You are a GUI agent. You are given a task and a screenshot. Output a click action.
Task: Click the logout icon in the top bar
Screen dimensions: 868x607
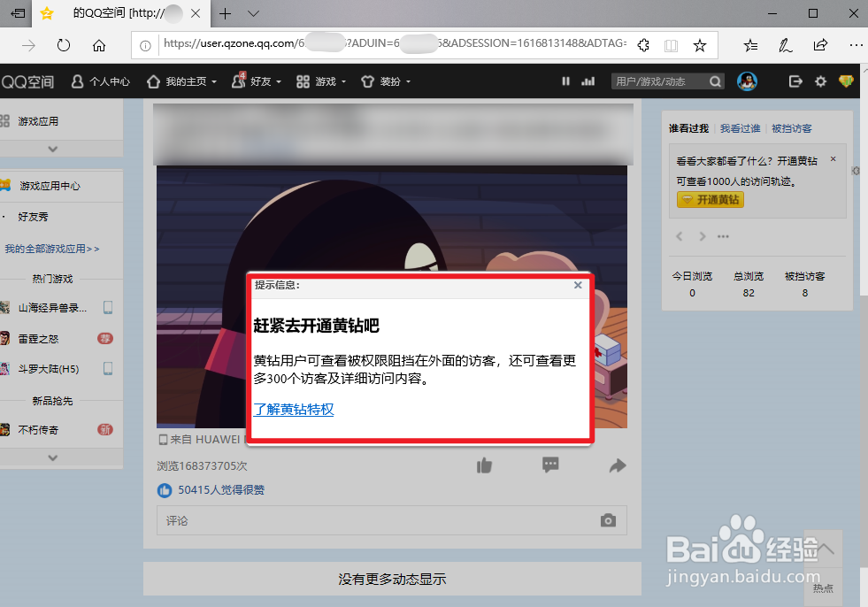coord(794,81)
